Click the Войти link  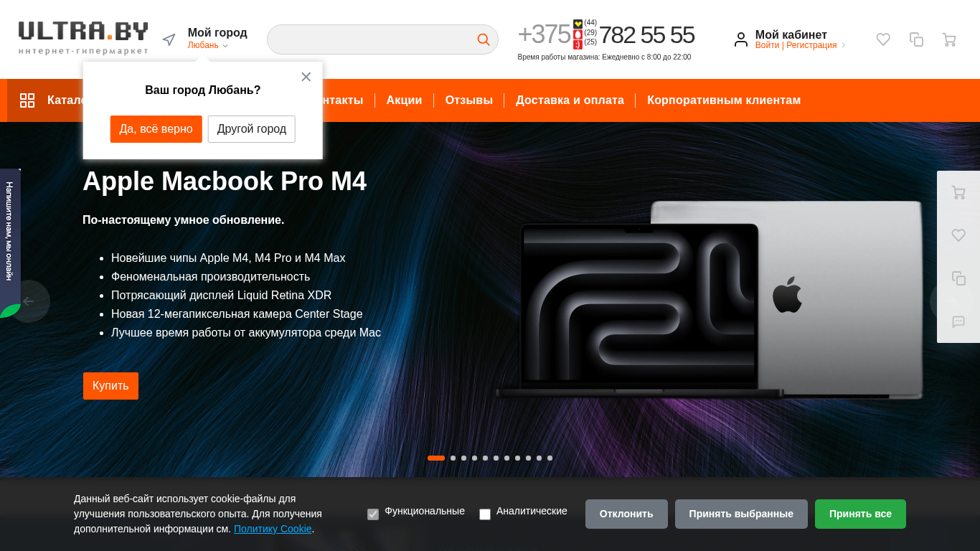[x=767, y=45]
